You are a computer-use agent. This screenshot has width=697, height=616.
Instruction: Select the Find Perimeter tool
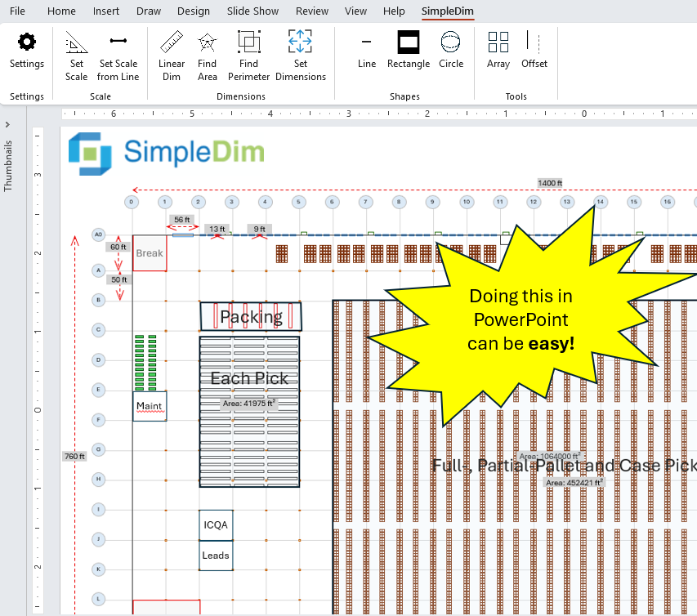click(248, 56)
